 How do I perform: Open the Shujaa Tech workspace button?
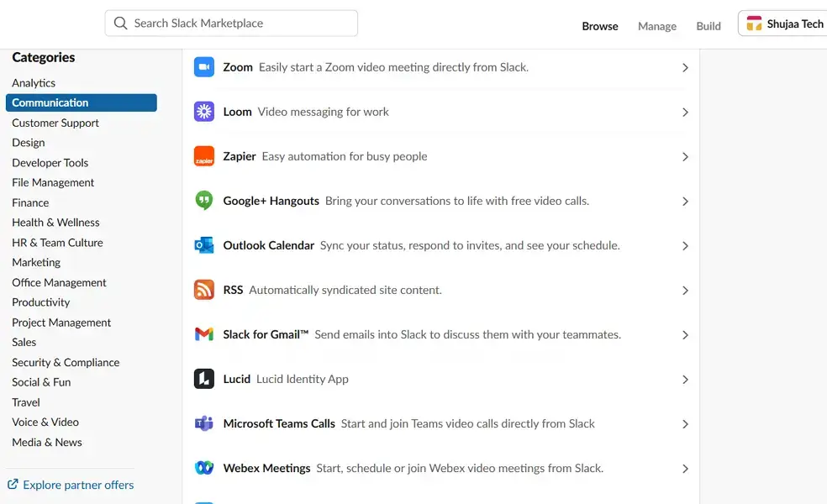click(782, 24)
